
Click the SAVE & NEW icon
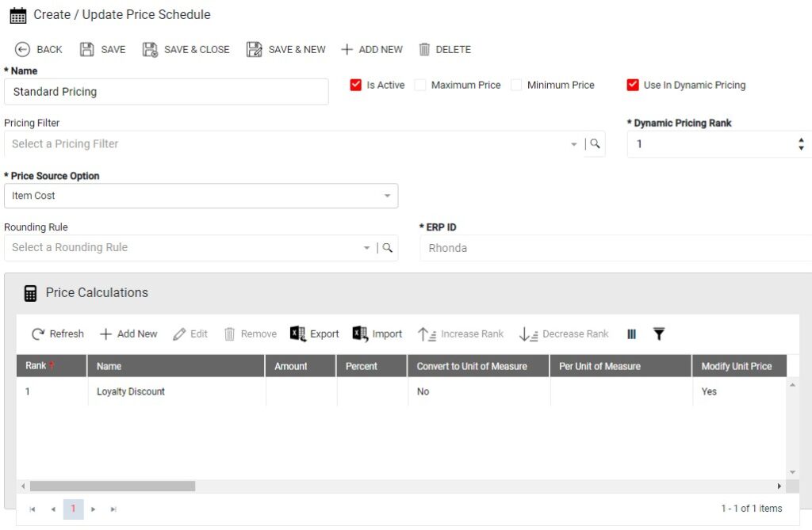coord(255,49)
